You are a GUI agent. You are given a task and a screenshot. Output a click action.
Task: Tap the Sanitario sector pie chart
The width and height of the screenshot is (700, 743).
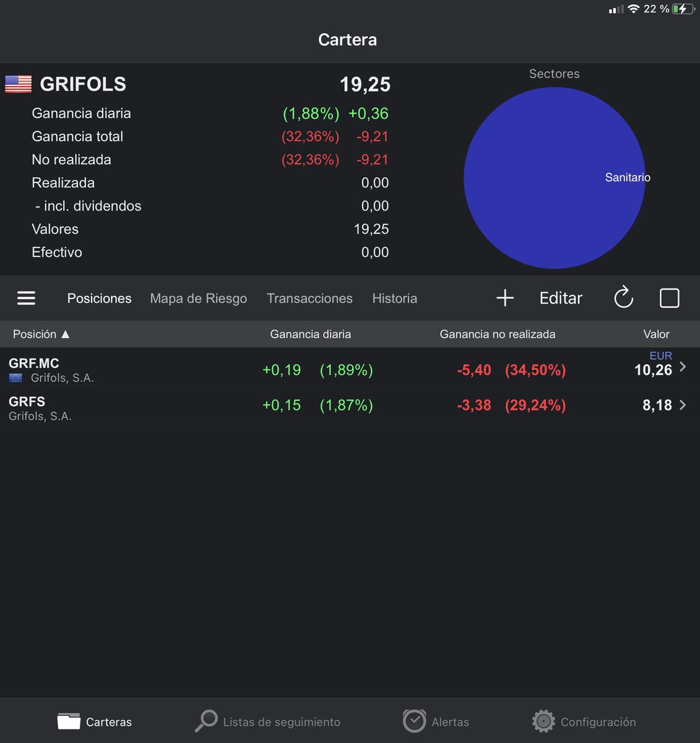point(555,178)
